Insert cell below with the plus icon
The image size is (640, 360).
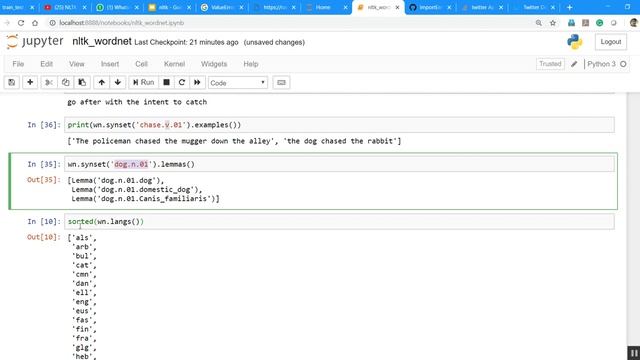[x=30, y=82]
